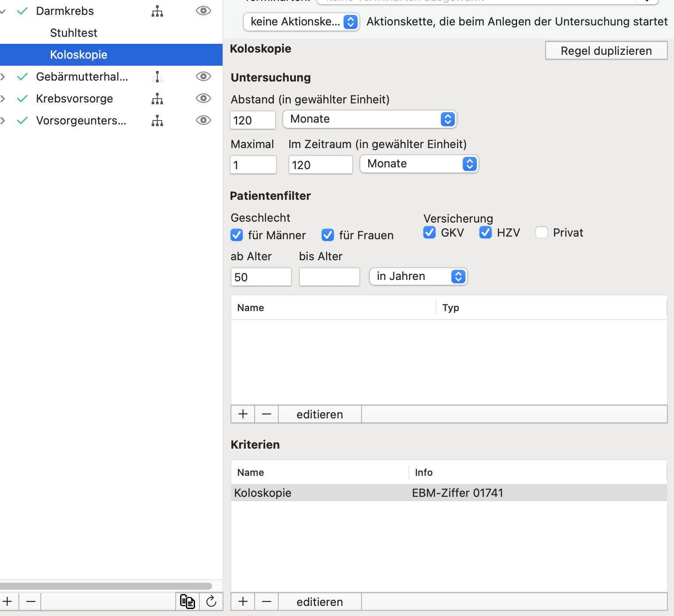Select the Stuhltest item in the tree

click(74, 33)
